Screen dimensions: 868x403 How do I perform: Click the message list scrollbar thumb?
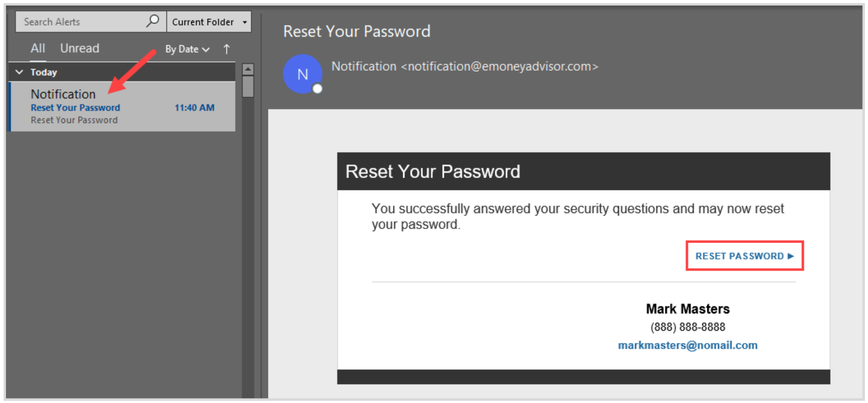(x=248, y=87)
